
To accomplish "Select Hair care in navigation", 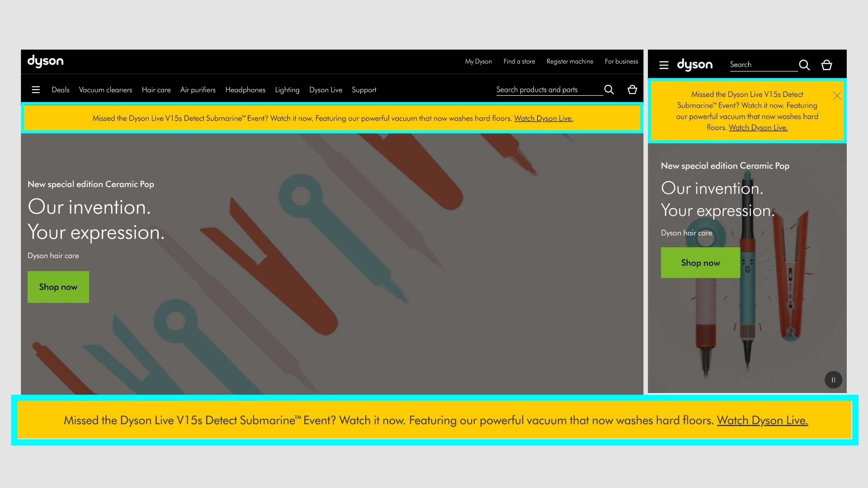I will 156,90.
